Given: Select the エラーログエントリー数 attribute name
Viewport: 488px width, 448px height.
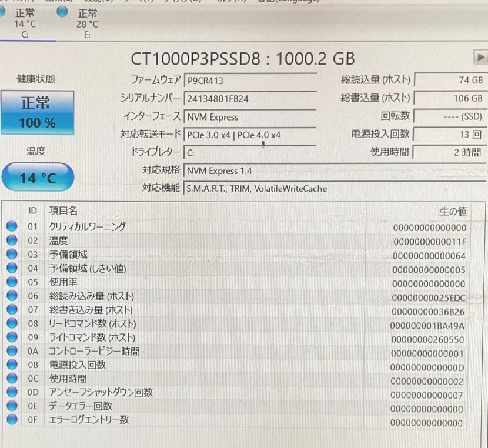Looking at the screenshot, I should click(x=89, y=419).
